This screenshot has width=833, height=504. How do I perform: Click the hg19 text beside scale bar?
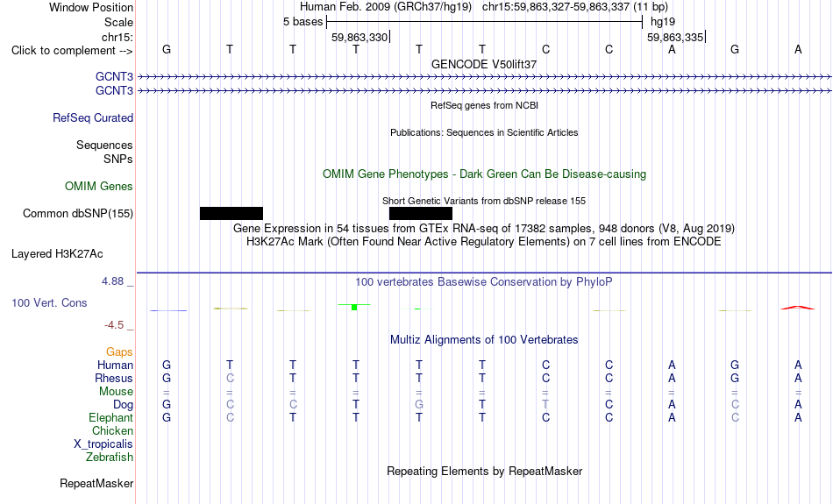click(x=663, y=22)
